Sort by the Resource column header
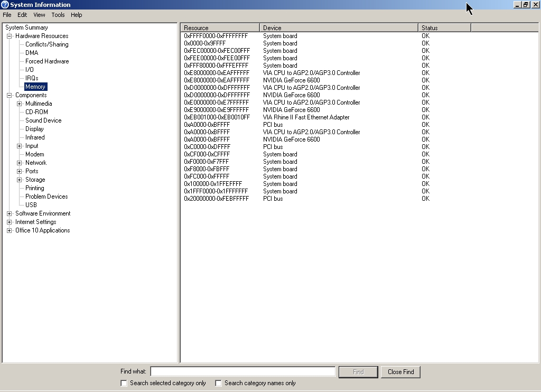This screenshot has height=392, width=541. coord(220,28)
